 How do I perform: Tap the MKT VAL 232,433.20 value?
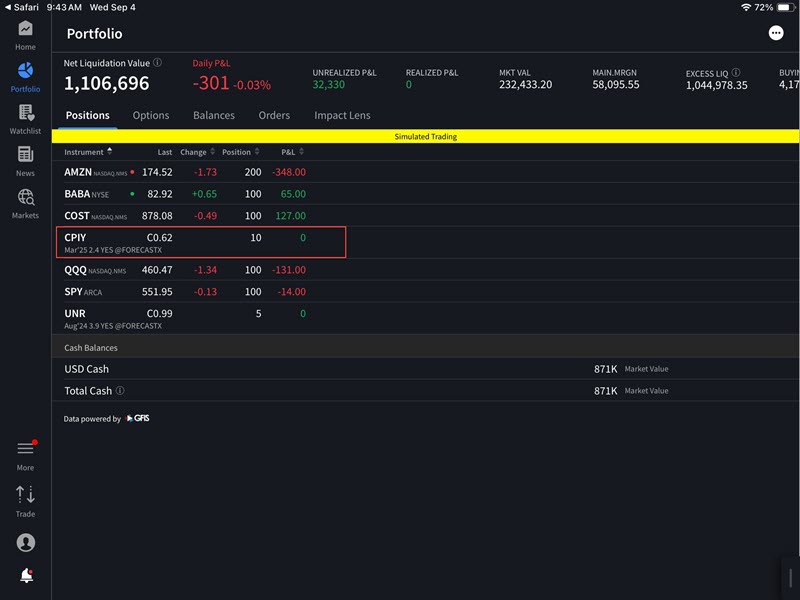pos(525,85)
